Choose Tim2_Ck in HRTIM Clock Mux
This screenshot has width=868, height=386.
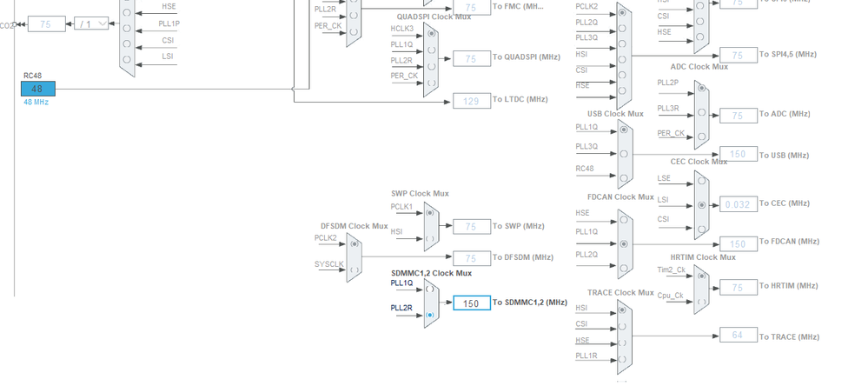pos(701,276)
